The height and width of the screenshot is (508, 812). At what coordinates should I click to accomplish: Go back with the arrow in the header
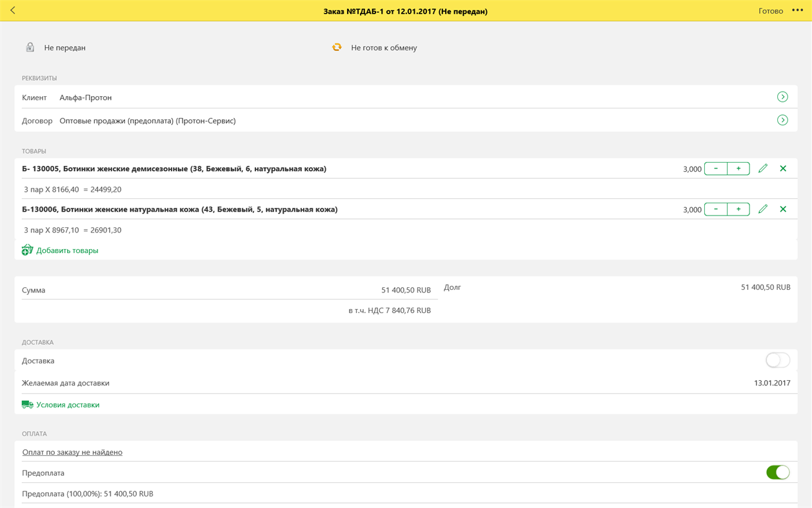click(x=13, y=10)
